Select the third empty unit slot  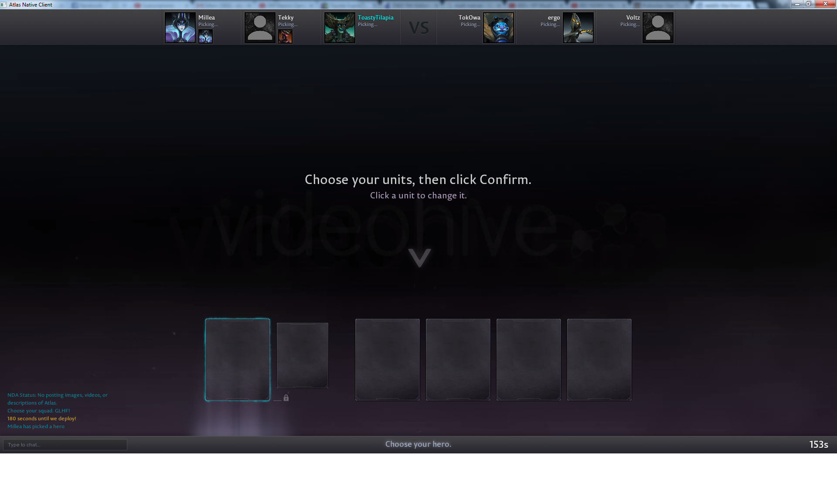(x=387, y=359)
